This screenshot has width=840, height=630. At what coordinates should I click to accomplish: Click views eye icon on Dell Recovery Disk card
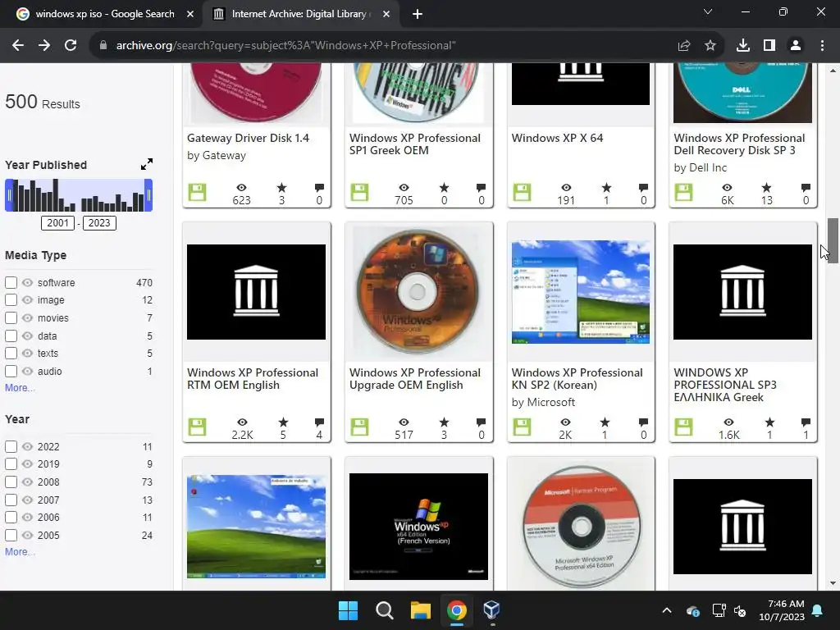727,188
